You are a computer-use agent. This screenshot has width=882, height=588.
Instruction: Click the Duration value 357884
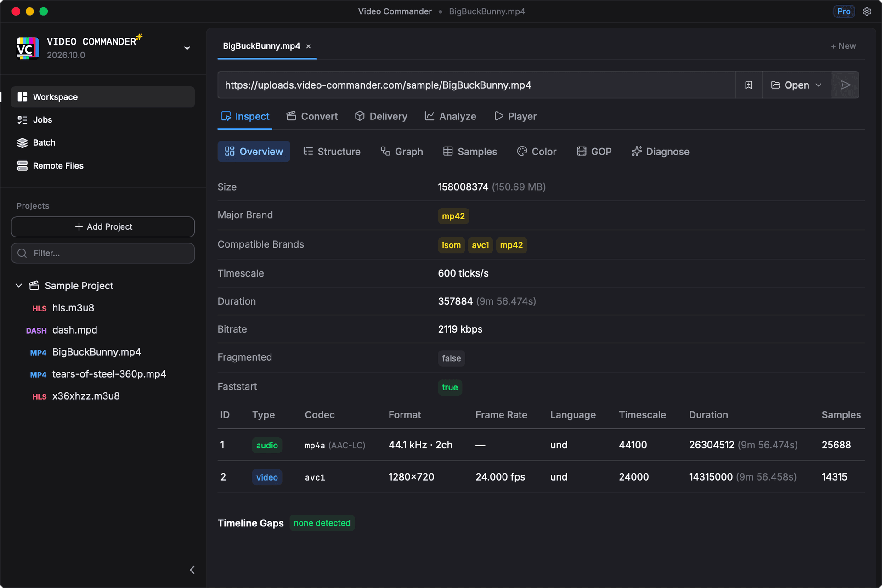click(455, 301)
